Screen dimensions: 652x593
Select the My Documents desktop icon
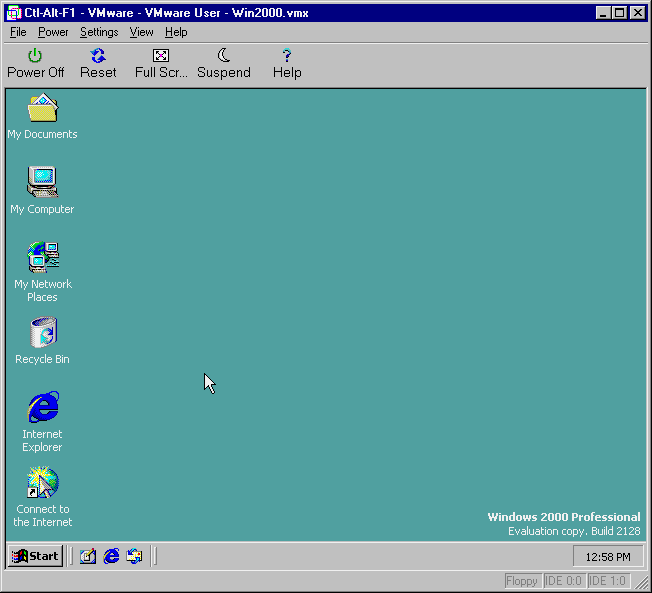click(x=43, y=110)
